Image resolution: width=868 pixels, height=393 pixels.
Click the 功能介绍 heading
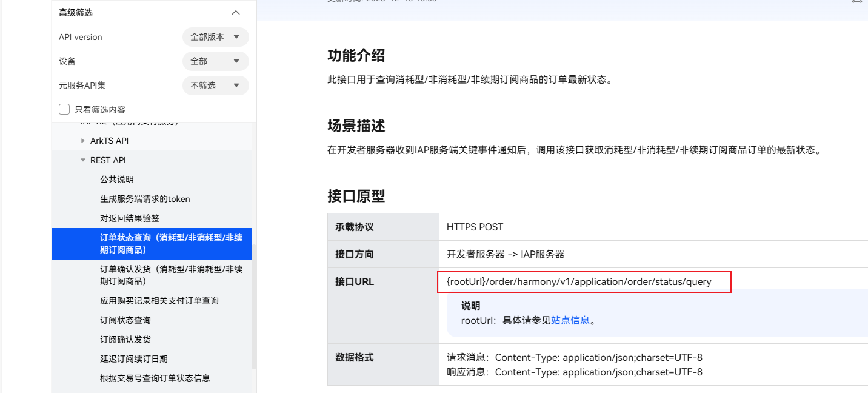coord(356,56)
